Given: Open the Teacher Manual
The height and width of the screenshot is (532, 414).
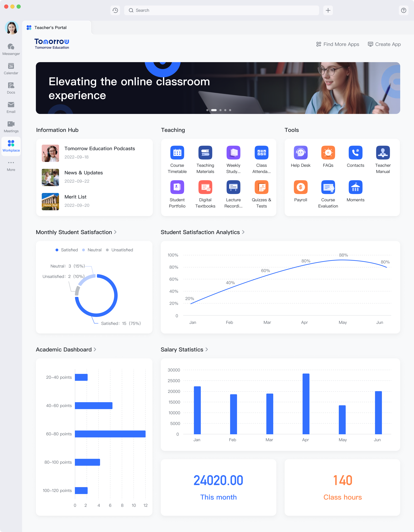Looking at the screenshot, I should tap(383, 153).
